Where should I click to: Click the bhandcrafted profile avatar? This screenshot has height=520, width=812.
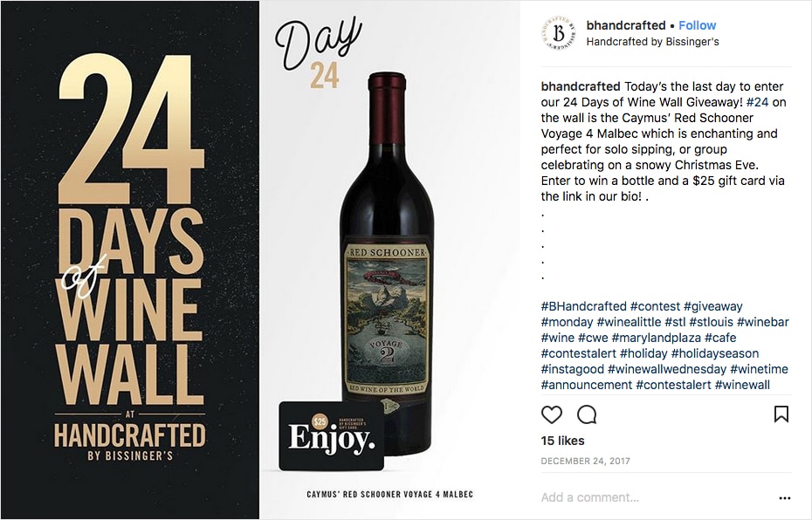pos(558,33)
